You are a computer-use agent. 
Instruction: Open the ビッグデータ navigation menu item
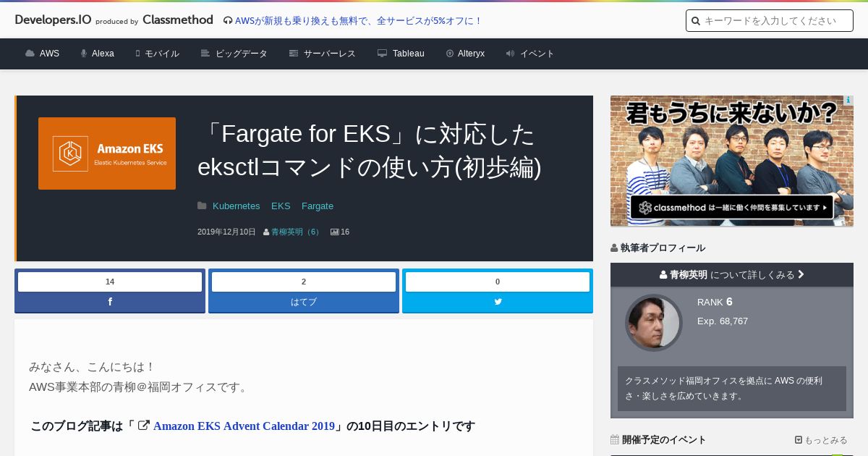tap(242, 54)
